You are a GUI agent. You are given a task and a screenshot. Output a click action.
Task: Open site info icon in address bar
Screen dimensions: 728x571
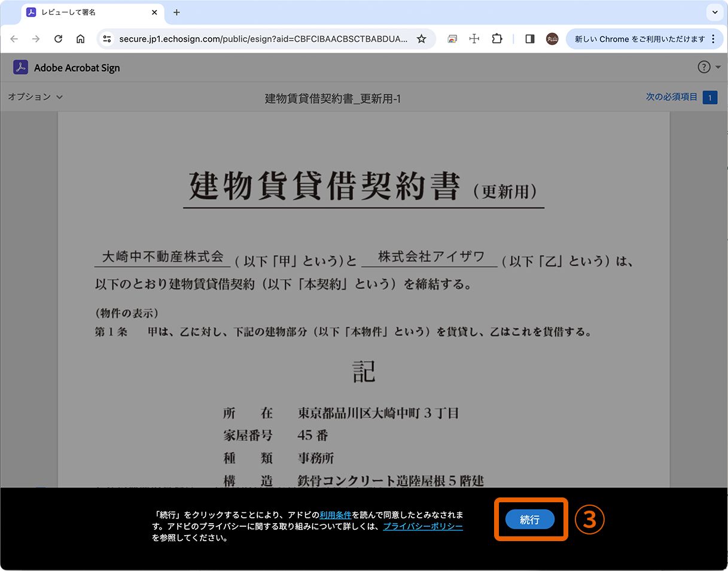pyautogui.click(x=106, y=39)
